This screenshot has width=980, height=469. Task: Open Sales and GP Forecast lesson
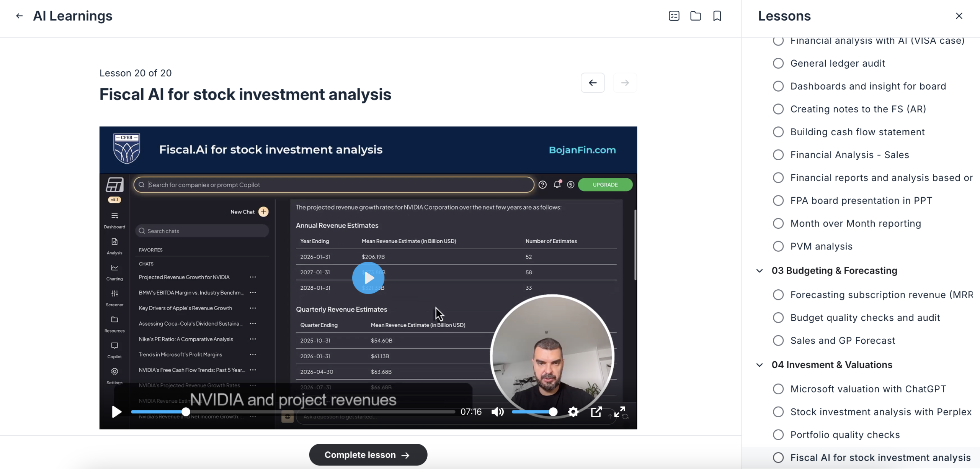pyautogui.click(x=843, y=341)
